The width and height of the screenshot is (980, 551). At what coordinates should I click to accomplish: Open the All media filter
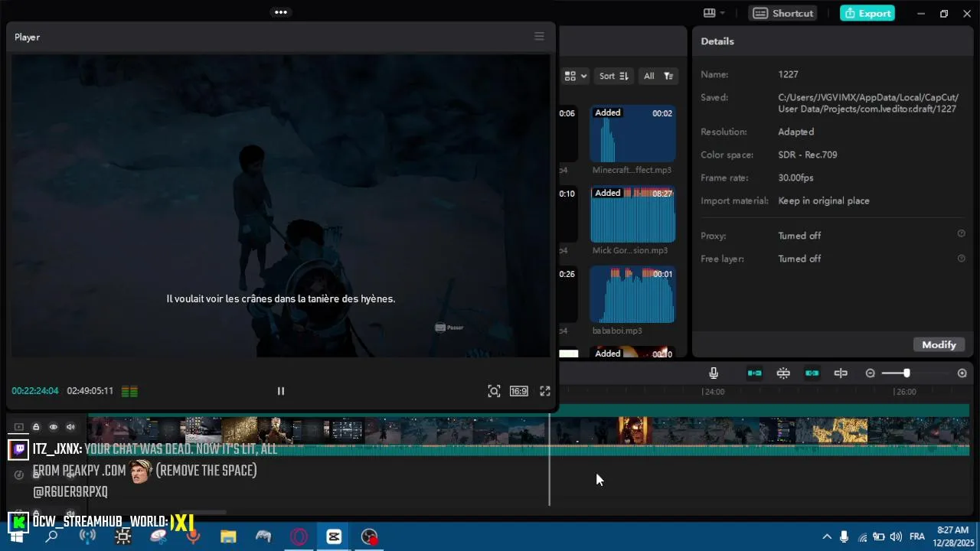tap(658, 76)
